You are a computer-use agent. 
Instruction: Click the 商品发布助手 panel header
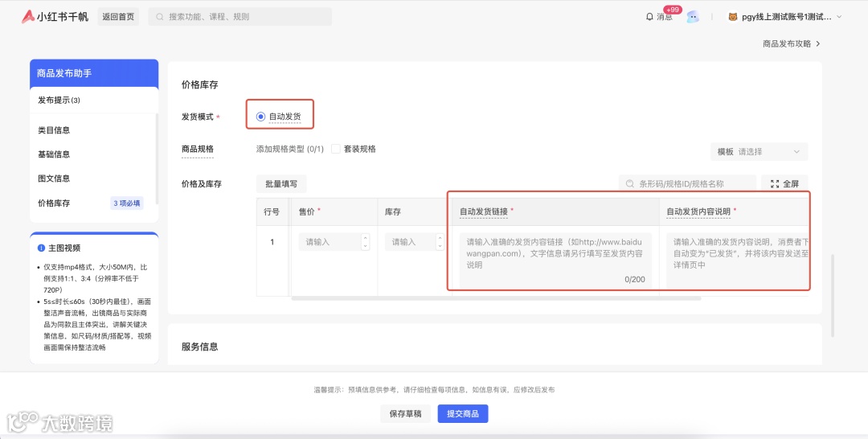pos(94,73)
